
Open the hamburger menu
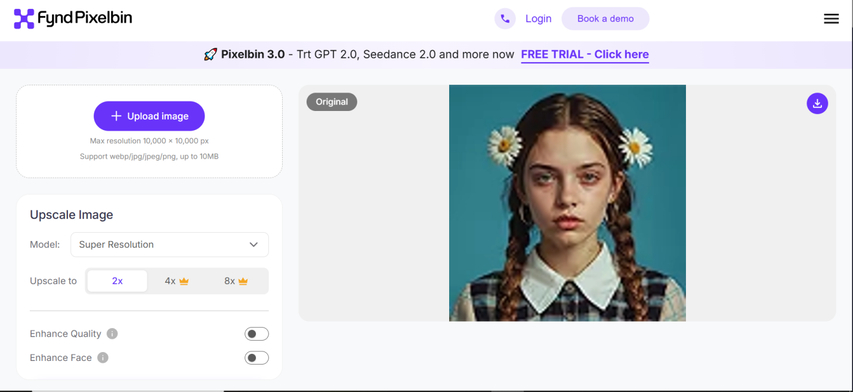point(831,19)
